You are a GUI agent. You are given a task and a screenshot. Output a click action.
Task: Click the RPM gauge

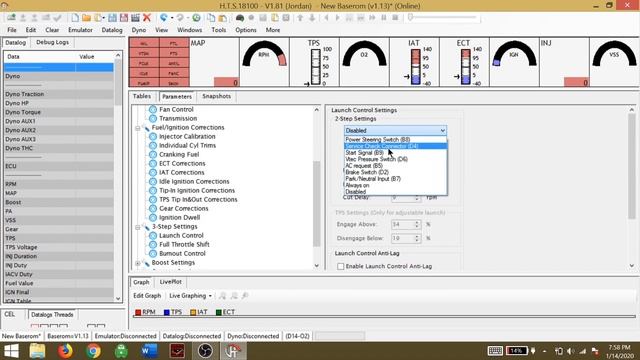pos(264,54)
